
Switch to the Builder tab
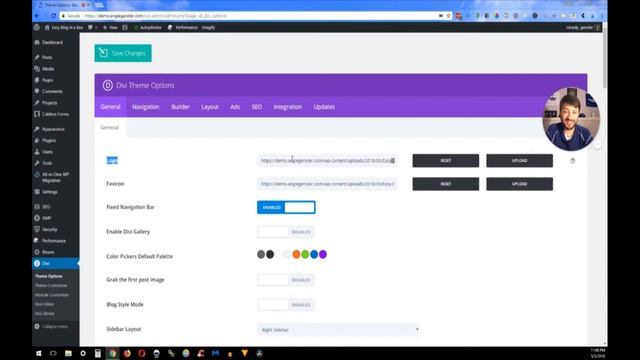point(180,107)
